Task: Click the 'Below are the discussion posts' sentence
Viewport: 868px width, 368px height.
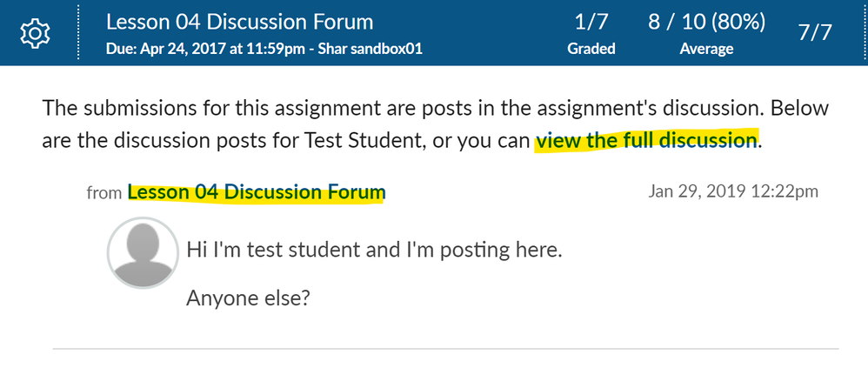Action: pyautogui.click(x=261, y=140)
